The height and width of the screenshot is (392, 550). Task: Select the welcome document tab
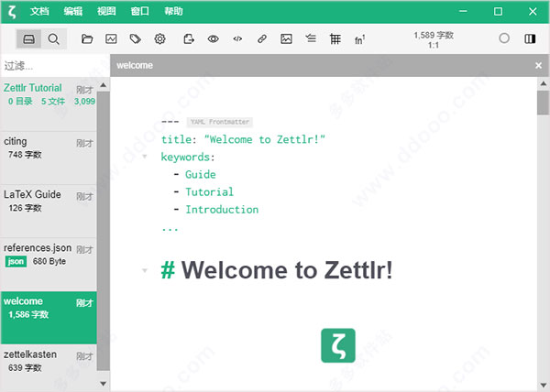pyautogui.click(x=135, y=66)
